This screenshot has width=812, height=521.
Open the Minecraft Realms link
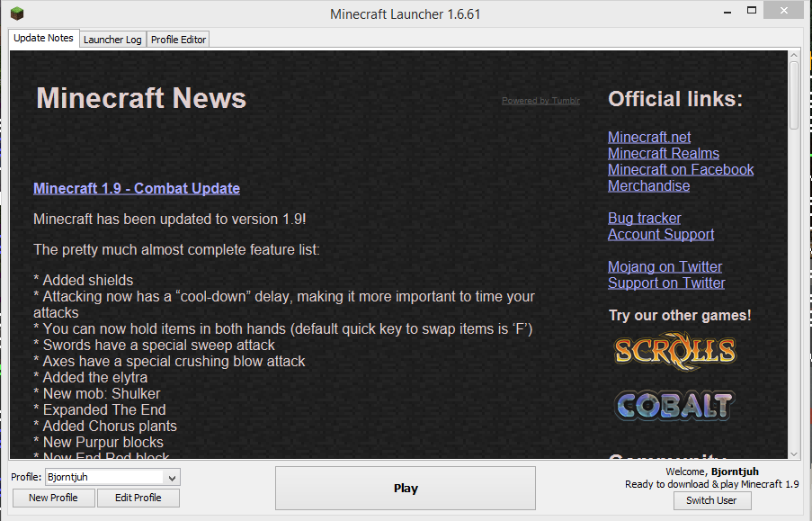(x=664, y=154)
